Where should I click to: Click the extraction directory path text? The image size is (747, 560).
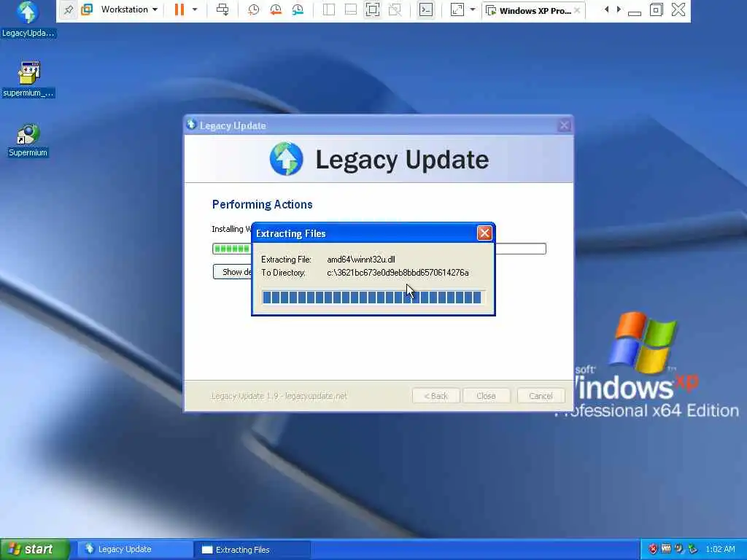click(x=398, y=273)
